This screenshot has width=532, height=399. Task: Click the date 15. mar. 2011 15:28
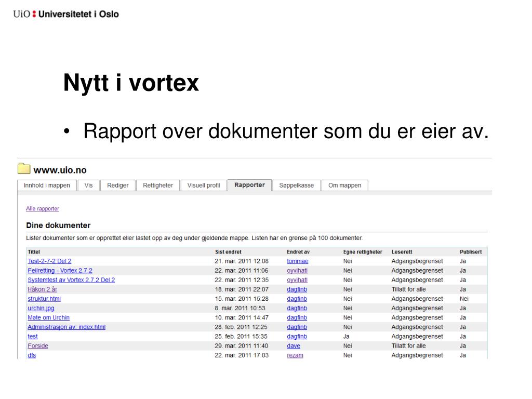(242, 299)
